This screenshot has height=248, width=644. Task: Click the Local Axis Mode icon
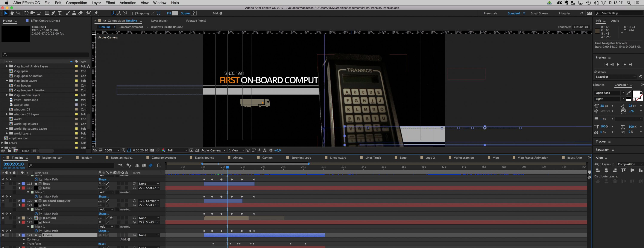pyautogui.click(x=113, y=13)
